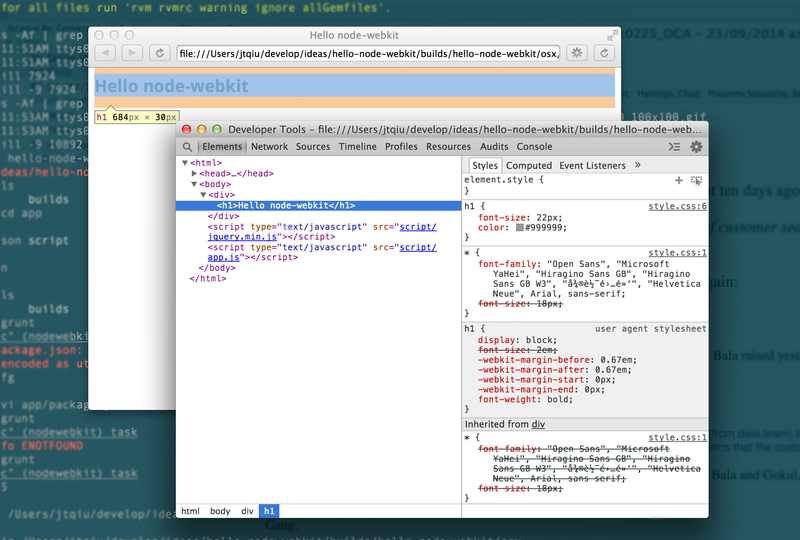
Task: Click the closing </body> line
Action: click(217, 268)
